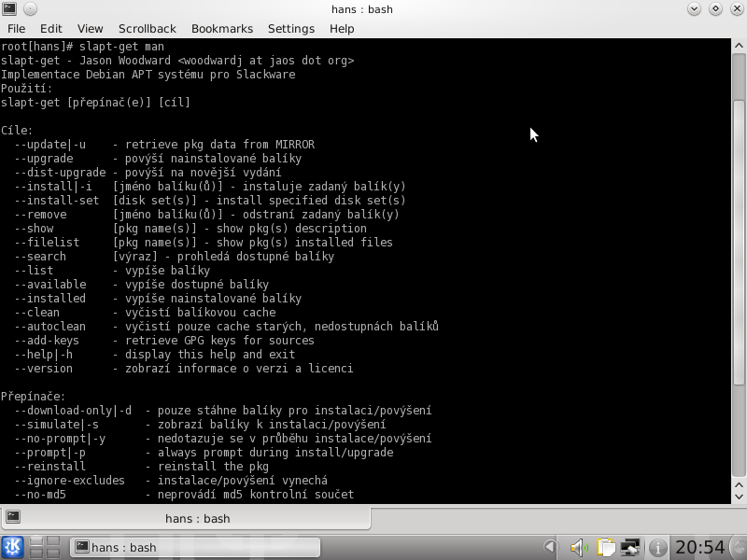Click the '--autoclean' option text
The image size is (747, 560).
click(50, 326)
